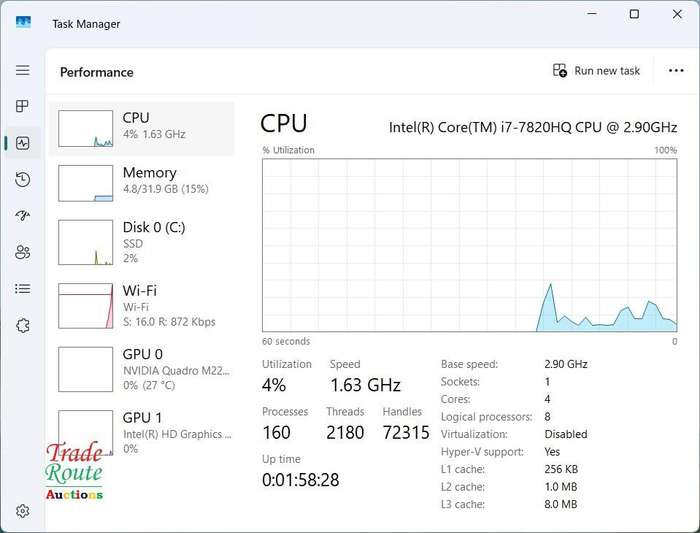Select the Performance page icon
The width and height of the screenshot is (700, 533).
coord(23,143)
